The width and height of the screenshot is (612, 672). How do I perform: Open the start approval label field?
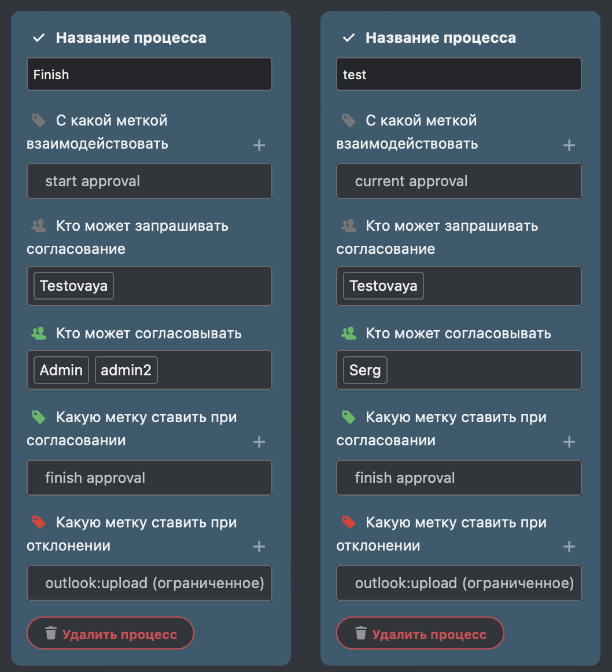[x=149, y=181]
